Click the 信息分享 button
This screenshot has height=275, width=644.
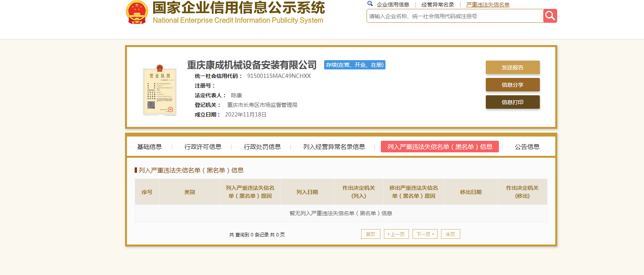tap(512, 84)
